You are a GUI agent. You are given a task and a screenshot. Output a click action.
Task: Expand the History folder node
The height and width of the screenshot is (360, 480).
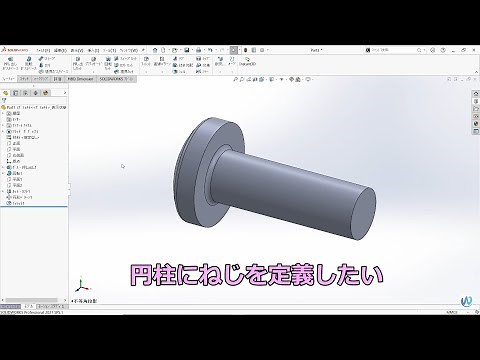click(x=3, y=114)
